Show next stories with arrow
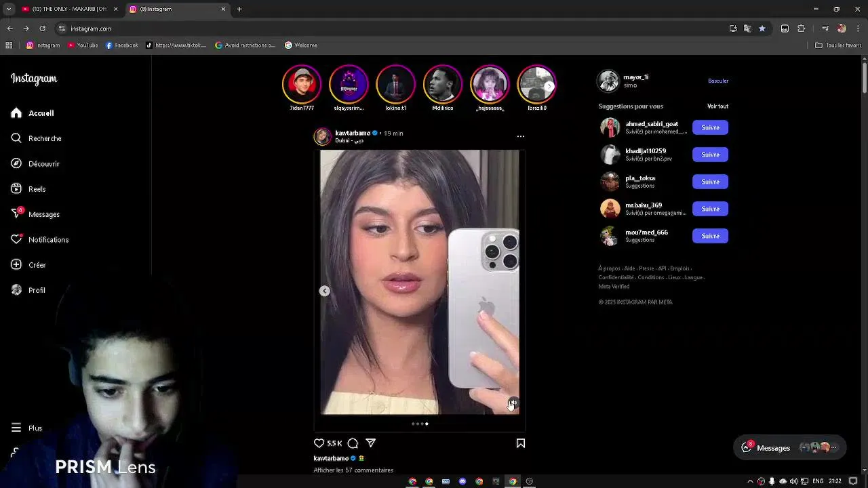Image resolution: width=868 pixels, height=488 pixels. tap(549, 86)
